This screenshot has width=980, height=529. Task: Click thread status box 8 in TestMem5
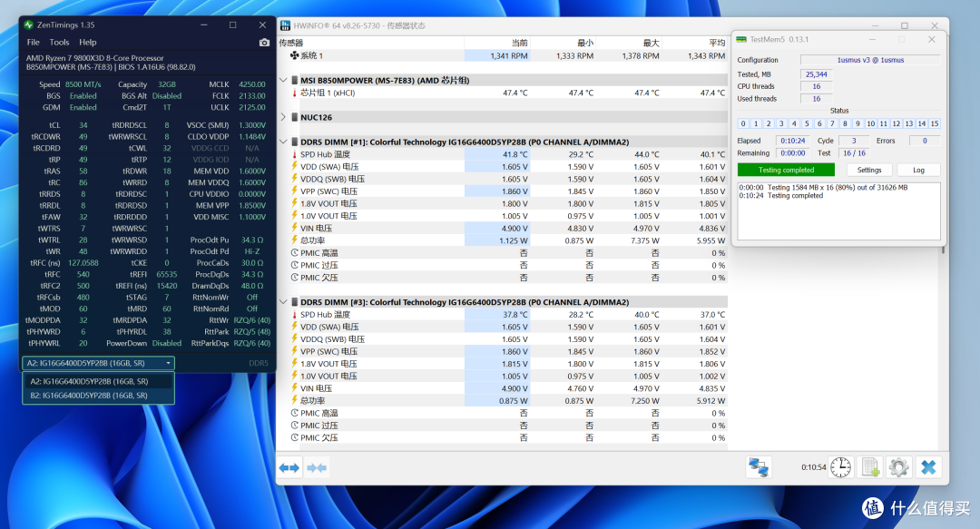[845, 123]
